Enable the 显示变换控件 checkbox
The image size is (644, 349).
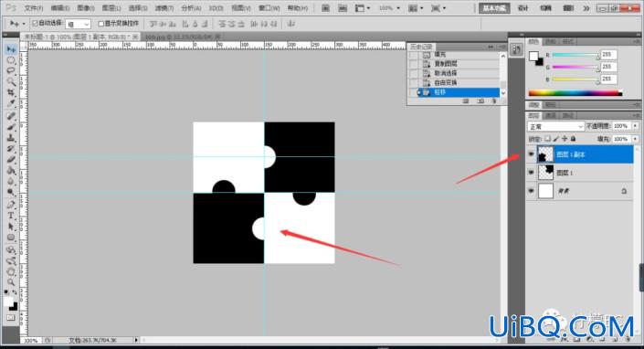pyautogui.click(x=101, y=24)
